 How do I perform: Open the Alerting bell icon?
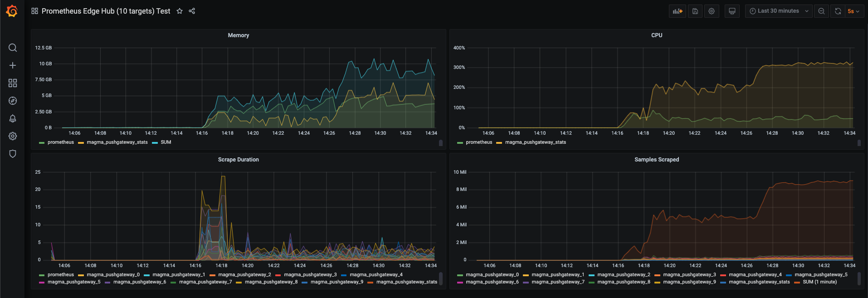click(13, 118)
